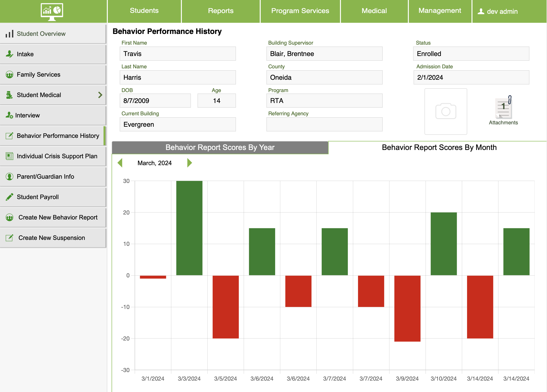The image size is (547, 392).
Task: Click the Create New Behavior Report icon
Action: pos(9,217)
